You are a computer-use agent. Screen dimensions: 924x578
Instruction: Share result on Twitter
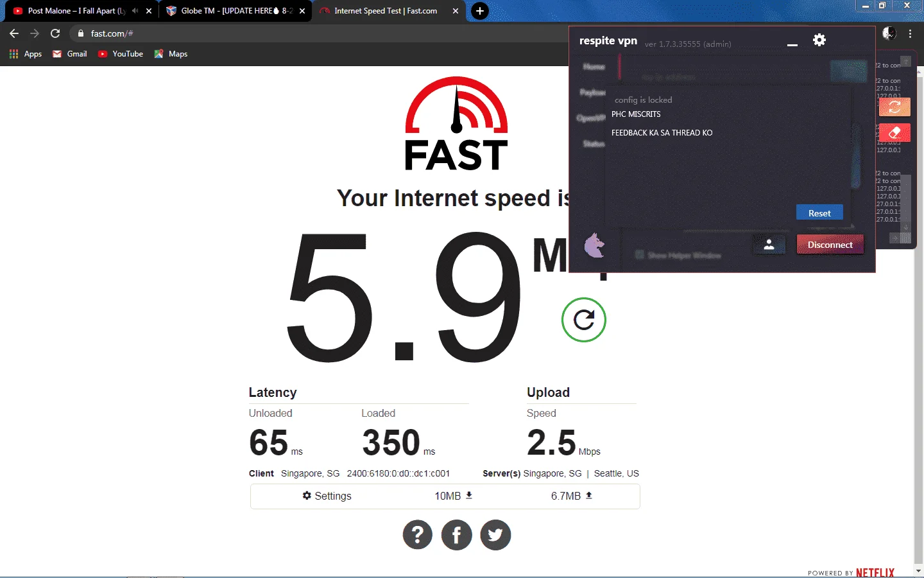pos(495,534)
